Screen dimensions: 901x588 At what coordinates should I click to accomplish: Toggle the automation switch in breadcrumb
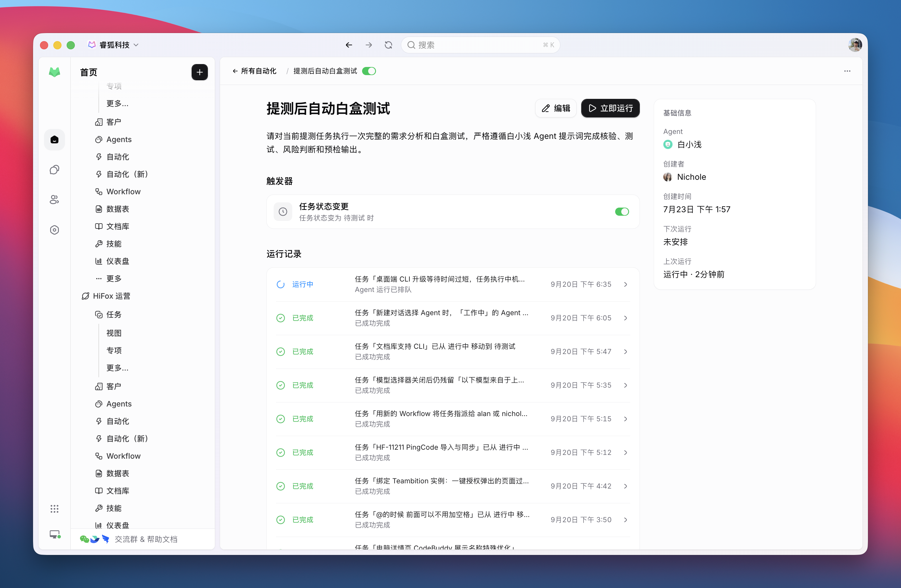point(369,71)
